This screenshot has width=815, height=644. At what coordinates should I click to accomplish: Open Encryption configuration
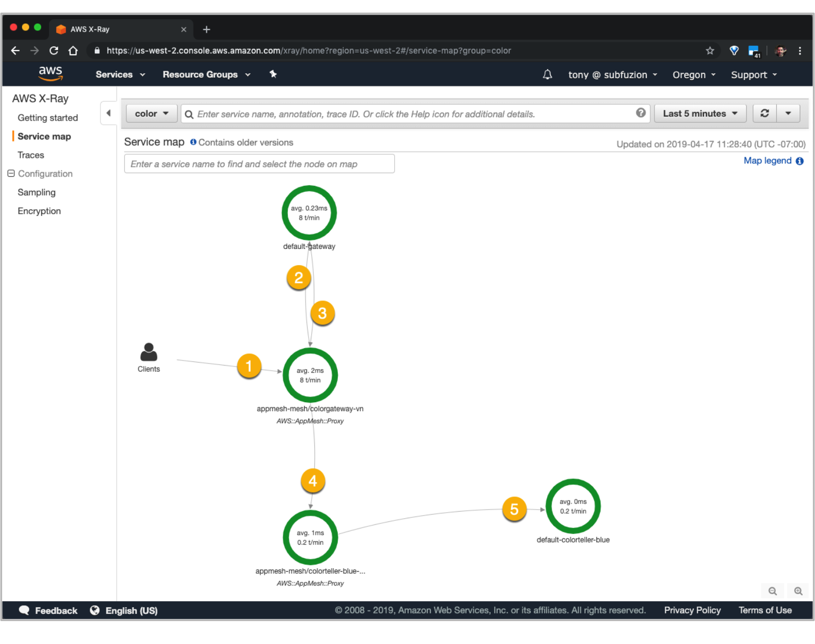click(x=39, y=211)
